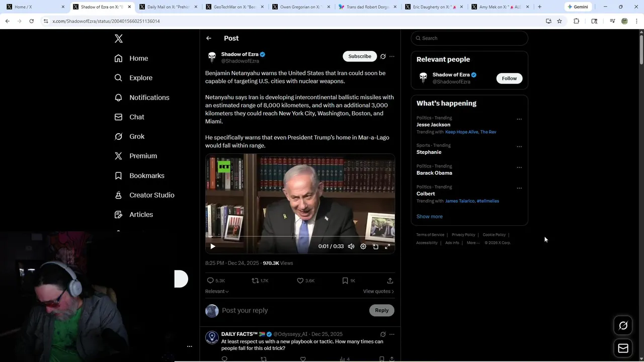Image resolution: width=644 pixels, height=362 pixels.
Task: Open Bookmarks in the sidebar
Action: 139,175
